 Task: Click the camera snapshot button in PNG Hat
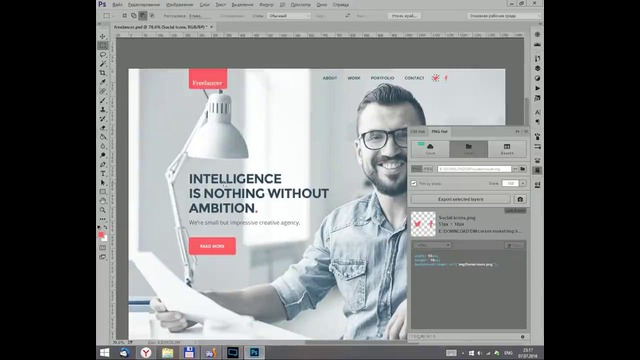coord(520,199)
